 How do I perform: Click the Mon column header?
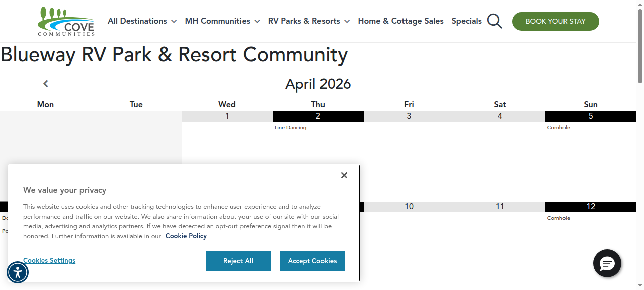pyautogui.click(x=45, y=104)
